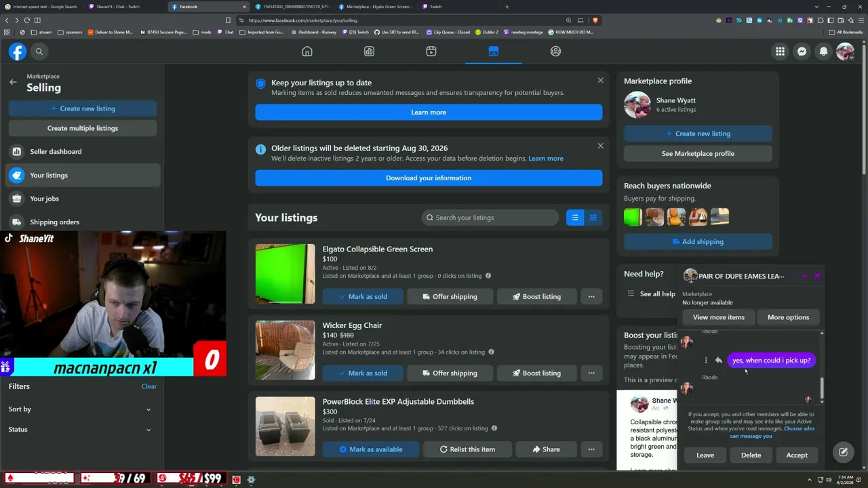868x488 pixels.
Task: Go back using the Marketplace back arrow
Action: point(13,82)
